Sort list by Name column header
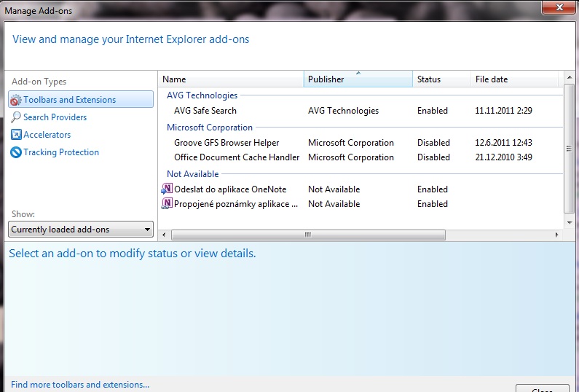 click(231, 79)
